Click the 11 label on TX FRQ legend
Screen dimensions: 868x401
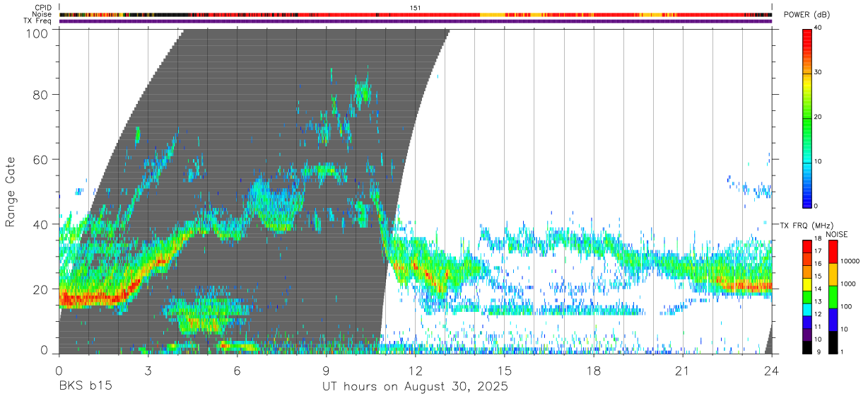[817, 327]
